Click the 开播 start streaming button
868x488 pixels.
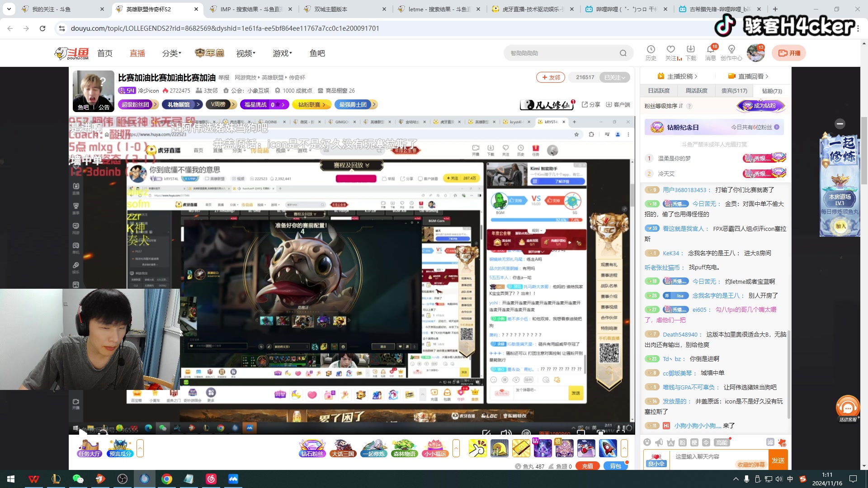click(789, 53)
